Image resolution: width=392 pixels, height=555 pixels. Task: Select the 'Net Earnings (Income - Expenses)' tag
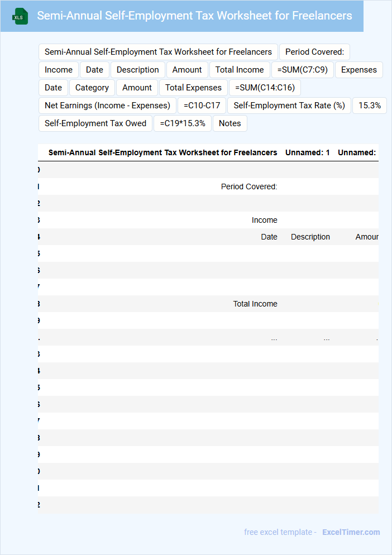click(x=107, y=106)
